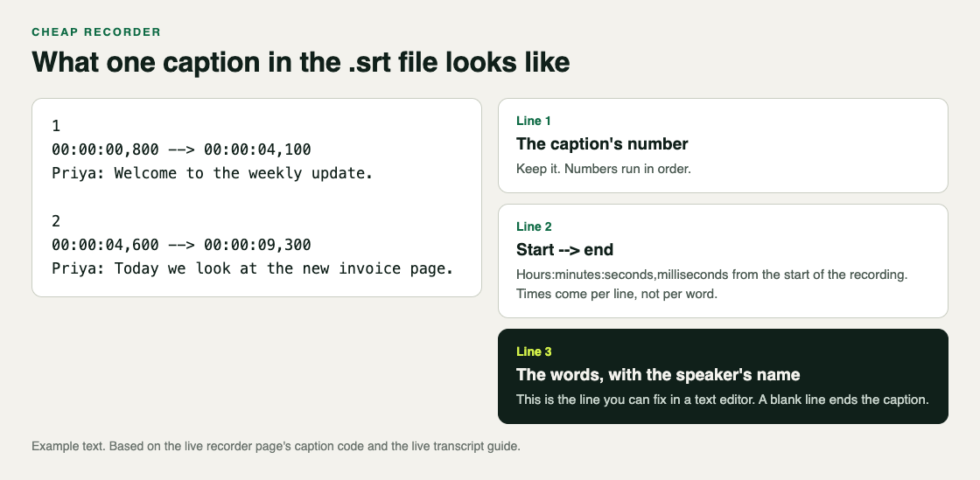Click the green 'Line 2' label
980x480 pixels.
click(534, 227)
